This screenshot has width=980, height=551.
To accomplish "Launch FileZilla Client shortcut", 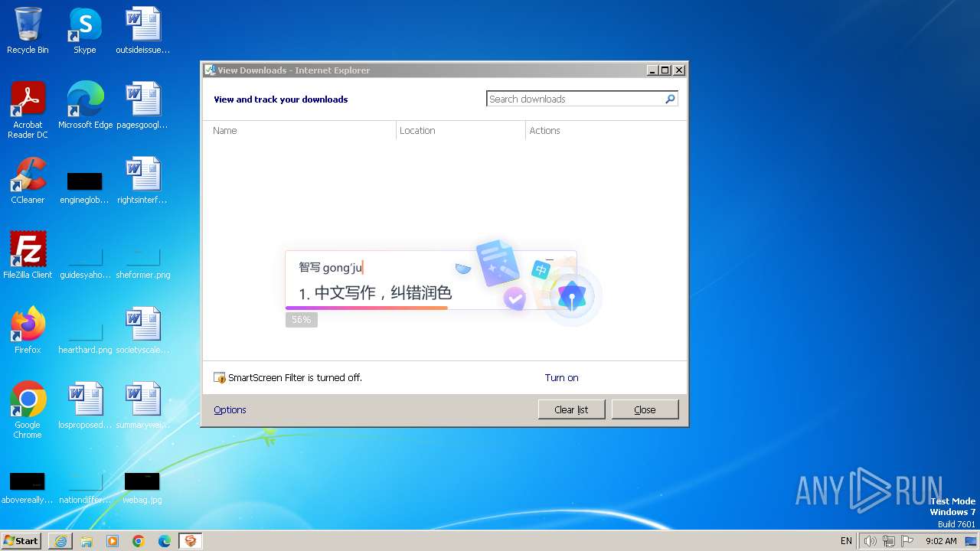I will click(x=28, y=255).
